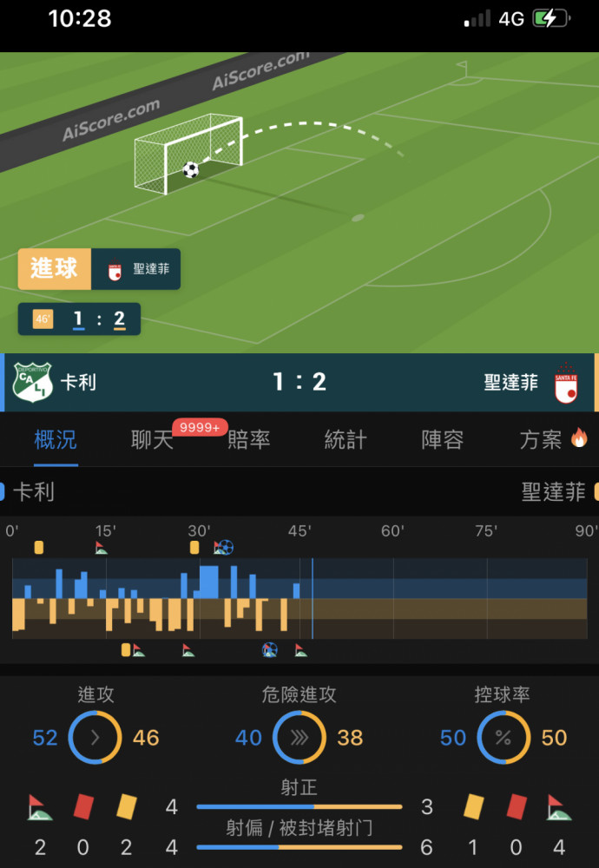Tap the Deportivo Cali team crest

coord(33,382)
